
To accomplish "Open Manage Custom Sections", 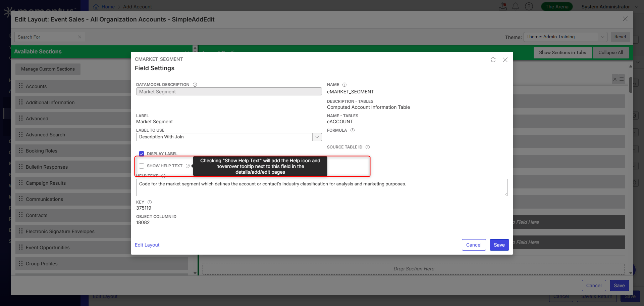I will [48, 69].
